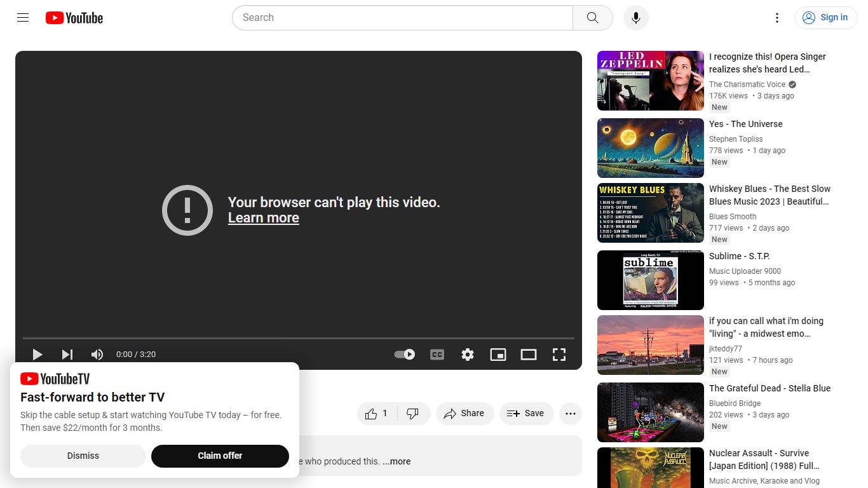The width and height of the screenshot is (868, 488).
Task: Visit The Charismatic Voice channel
Action: pyautogui.click(x=747, y=85)
